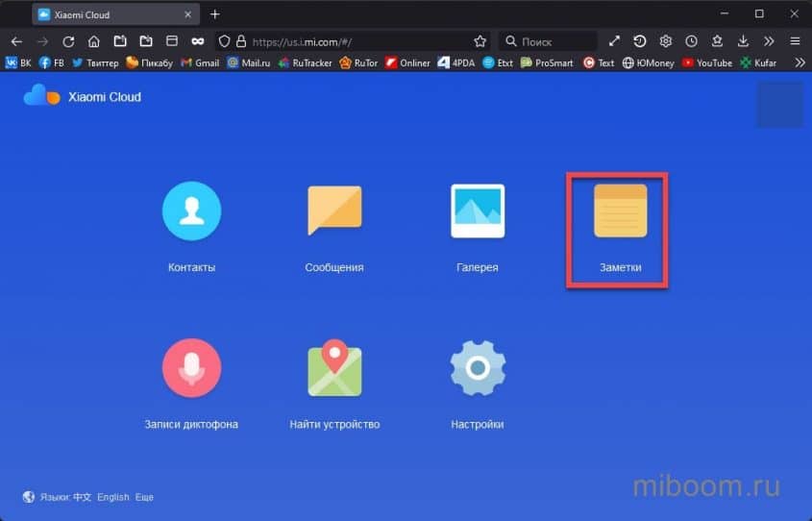The height and width of the screenshot is (521, 812).
Task: Bookmark this page with the star icon
Action: pos(480,41)
